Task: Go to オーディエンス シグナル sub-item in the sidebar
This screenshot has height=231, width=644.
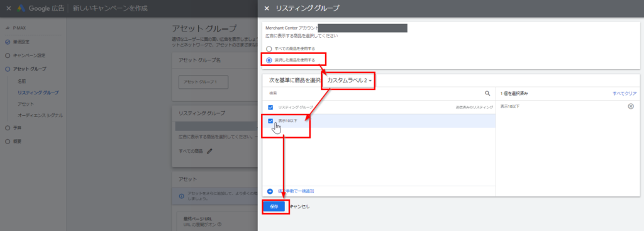Action: pos(40,116)
